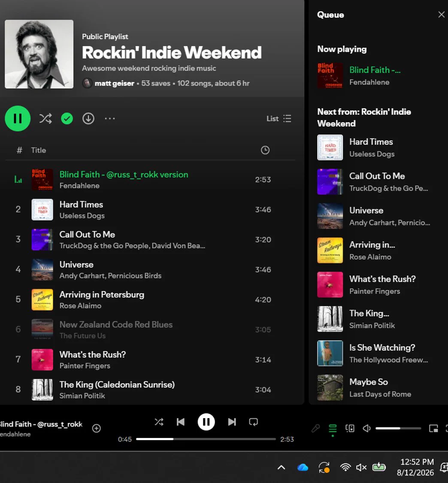The width and height of the screenshot is (448, 483).
Task: Select the Blind Faith track row title
Action: (x=124, y=174)
